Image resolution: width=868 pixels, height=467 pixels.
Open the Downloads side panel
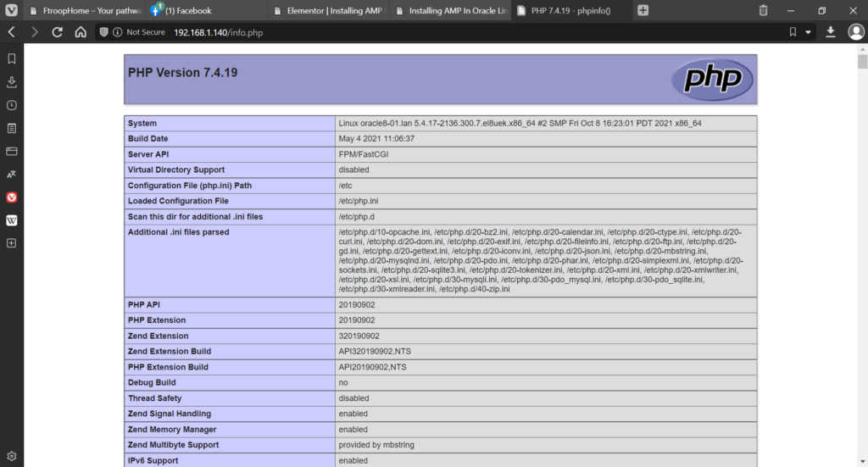point(12,82)
